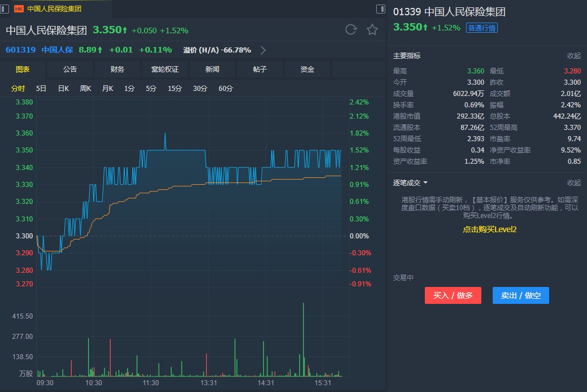Open the 逐笔成交 dropdown

(410, 182)
